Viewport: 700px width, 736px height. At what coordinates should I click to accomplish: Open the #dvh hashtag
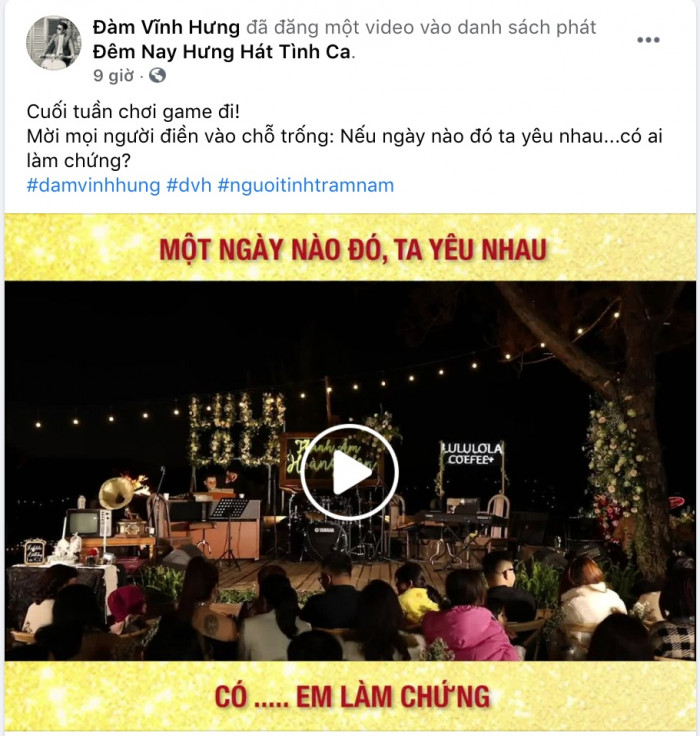pyautogui.click(x=189, y=185)
